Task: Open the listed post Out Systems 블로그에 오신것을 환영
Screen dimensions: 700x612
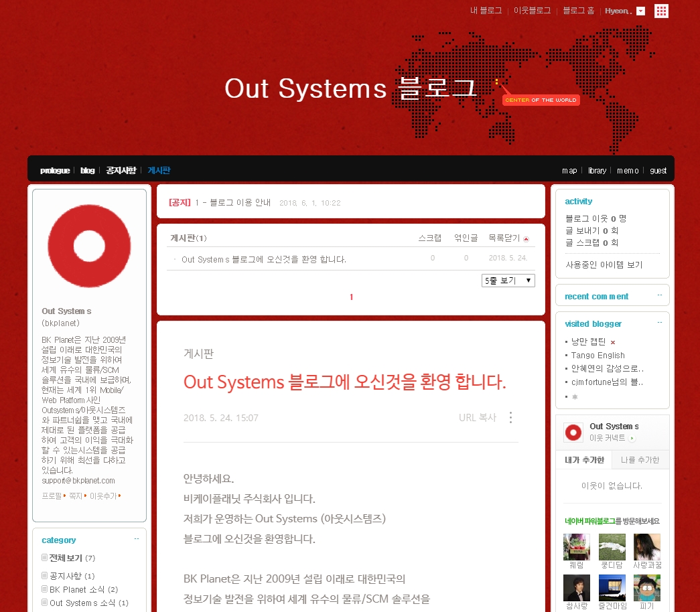Action: click(264, 259)
